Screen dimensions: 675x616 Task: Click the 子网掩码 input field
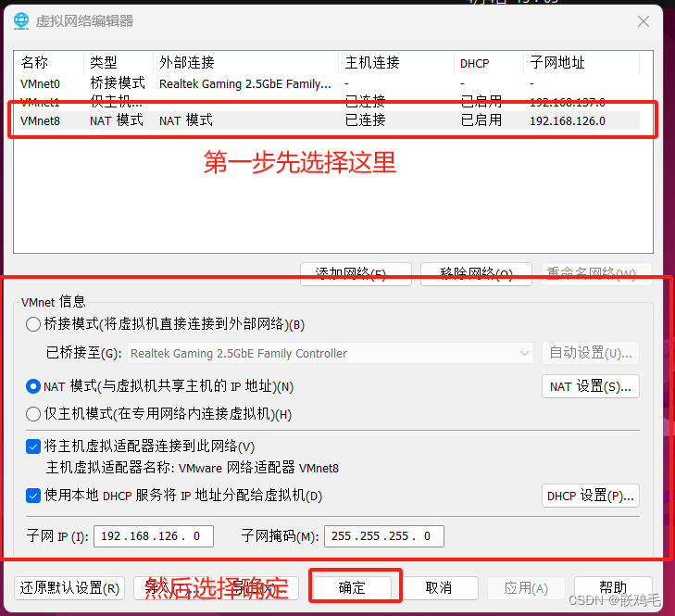click(384, 536)
